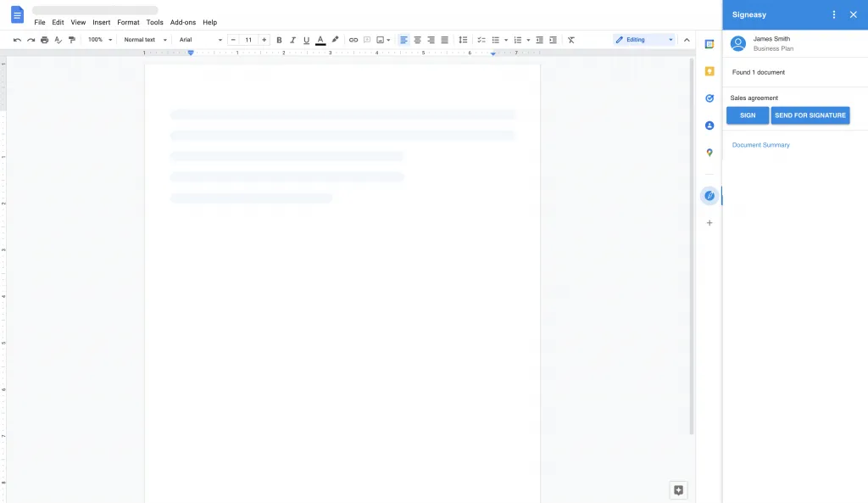Click the Explore button at bottom right

click(678, 490)
